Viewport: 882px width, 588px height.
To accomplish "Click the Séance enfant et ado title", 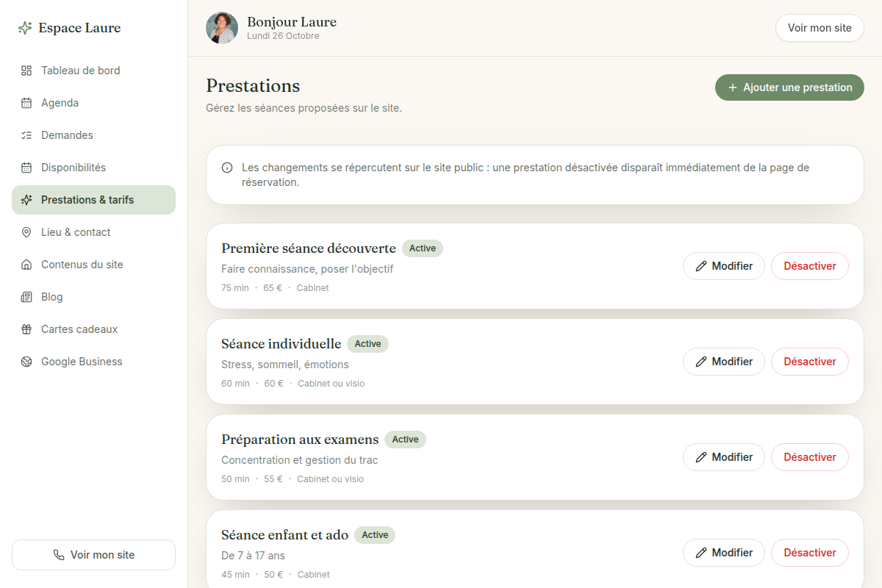I will (x=285, y=535).
